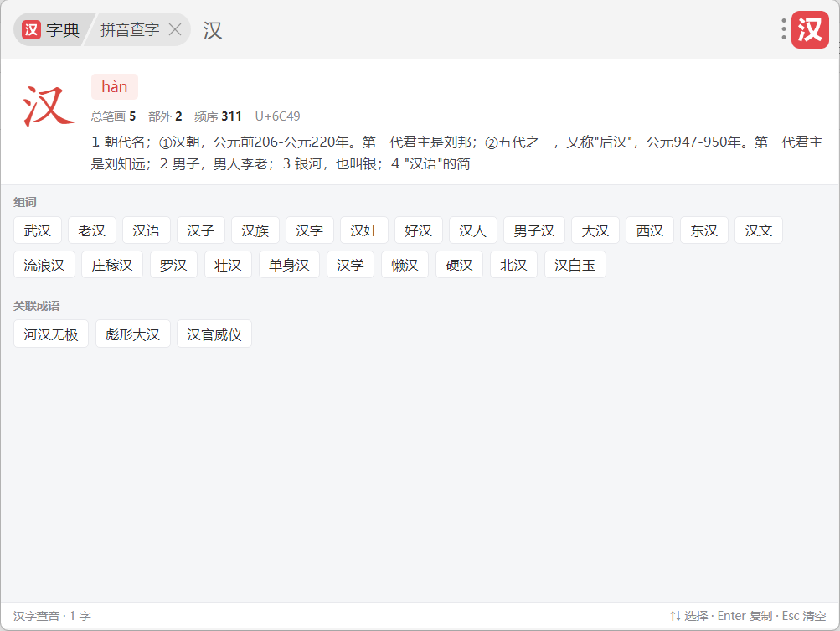Select the Unicode value U+6C49
Screen dimensions: 840x631
point(277,116)
